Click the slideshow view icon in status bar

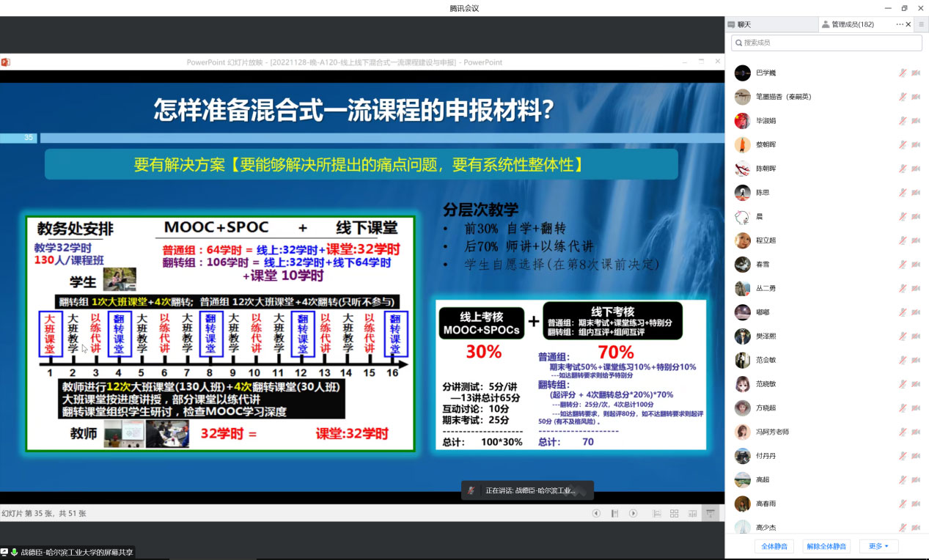point(710,513)
